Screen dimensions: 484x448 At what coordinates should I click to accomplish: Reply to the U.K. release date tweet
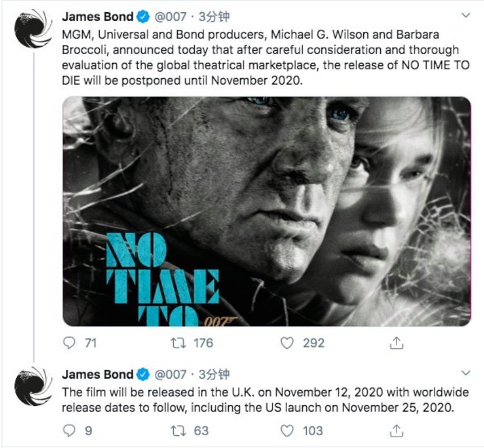tap(69, 430)
